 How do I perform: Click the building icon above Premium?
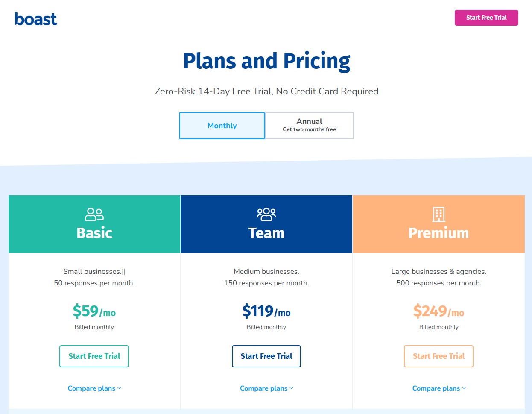(438, 214)
